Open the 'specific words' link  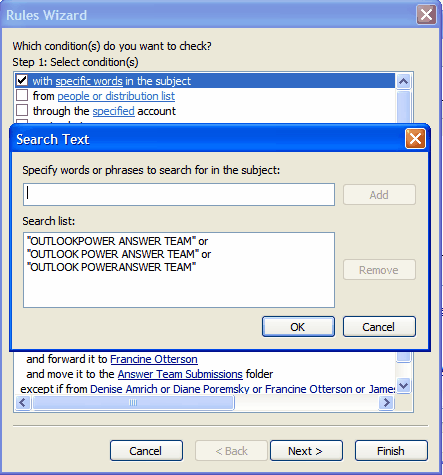[89, 81]
